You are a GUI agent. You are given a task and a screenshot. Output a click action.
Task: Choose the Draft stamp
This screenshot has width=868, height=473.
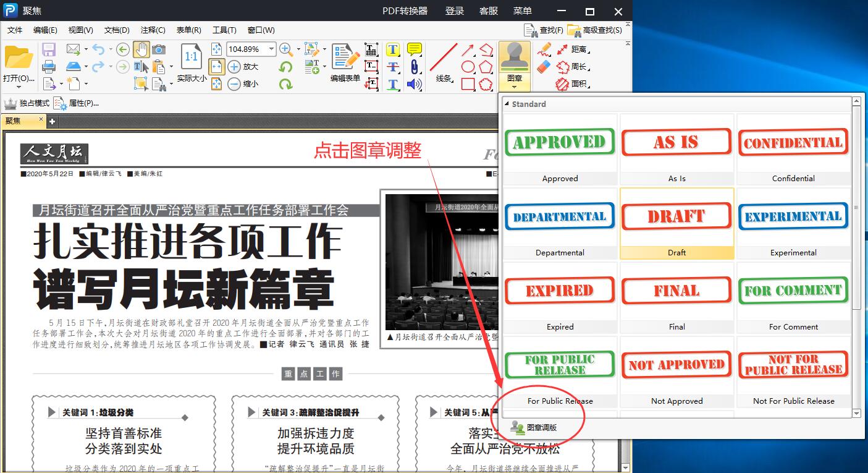click(676, 223)
